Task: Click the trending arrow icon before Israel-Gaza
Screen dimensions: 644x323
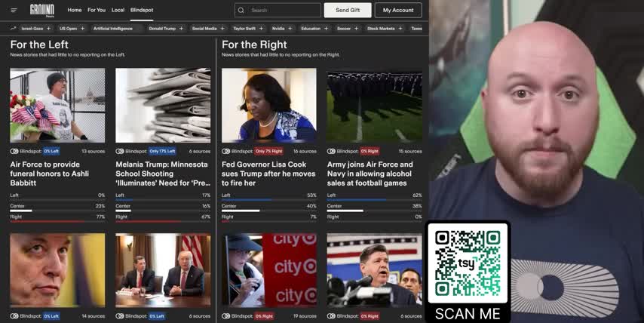Action: pyautogui.click(x=13, y=29)
